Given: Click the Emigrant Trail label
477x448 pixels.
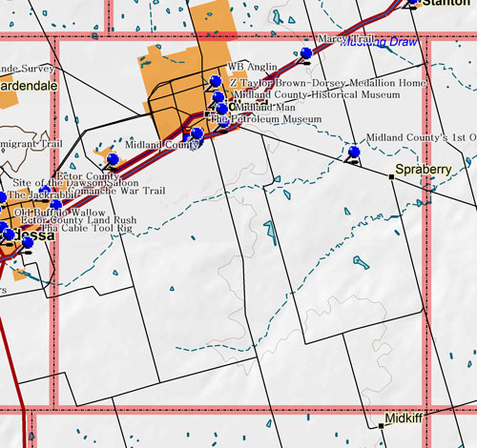Looking at the screenshot, I should pyautogui.click(x=31, y=144).
